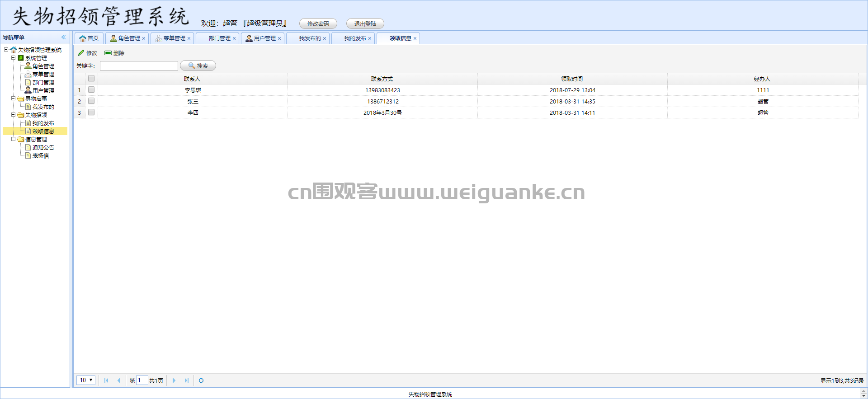Tick checkbox for row 张三

tap(91, 101)
